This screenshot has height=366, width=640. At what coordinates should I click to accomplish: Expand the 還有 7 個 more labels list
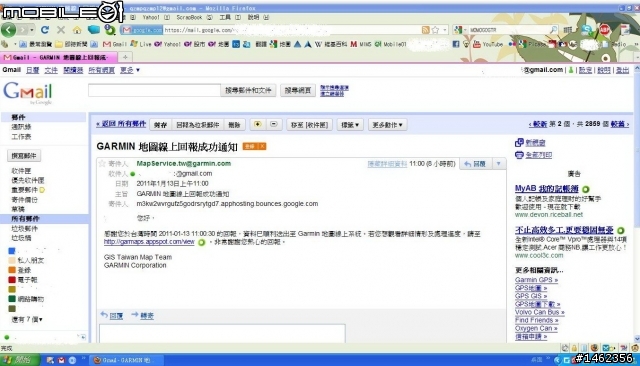coord(27,319)
